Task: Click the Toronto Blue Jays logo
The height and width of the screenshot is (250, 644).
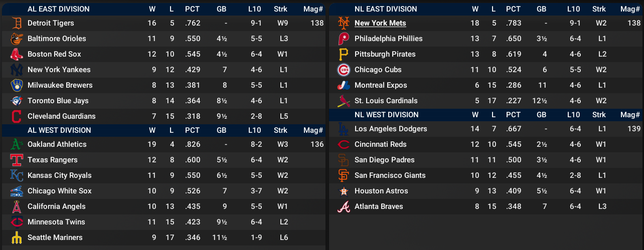Action: (x=17, y=101)
